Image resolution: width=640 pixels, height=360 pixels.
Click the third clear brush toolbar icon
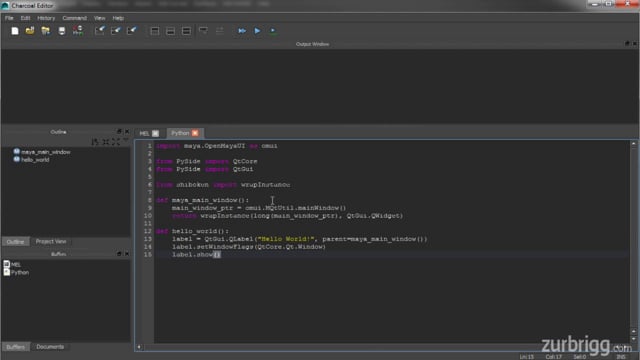tap(131, 31)
